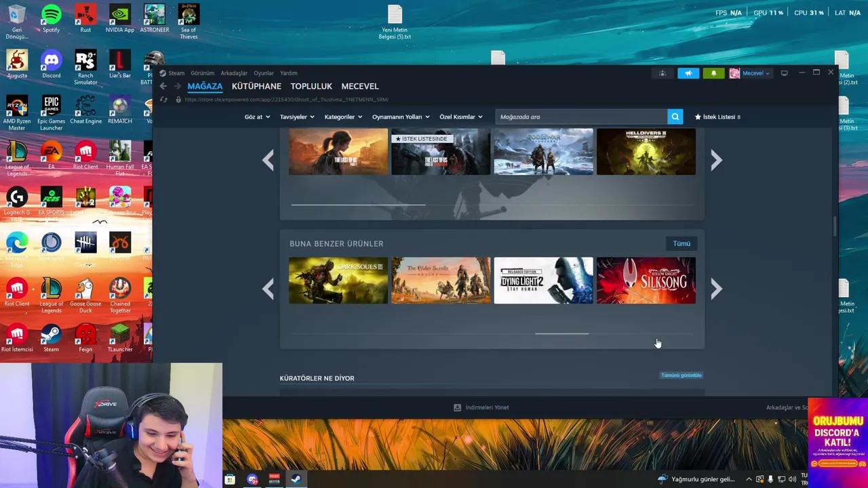The image size is (868, 488).
Task: Open Cheat Engine desktop shortcut
Action: click(85, 110)
